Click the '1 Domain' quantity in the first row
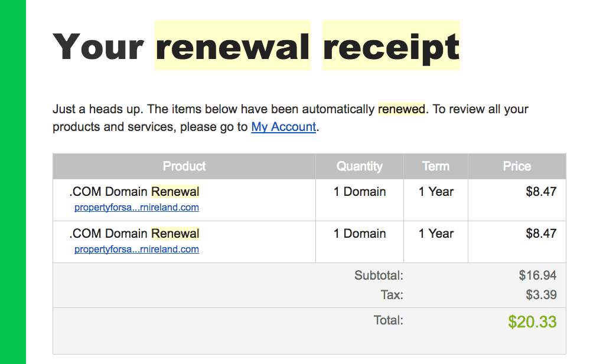 (360, 192)
